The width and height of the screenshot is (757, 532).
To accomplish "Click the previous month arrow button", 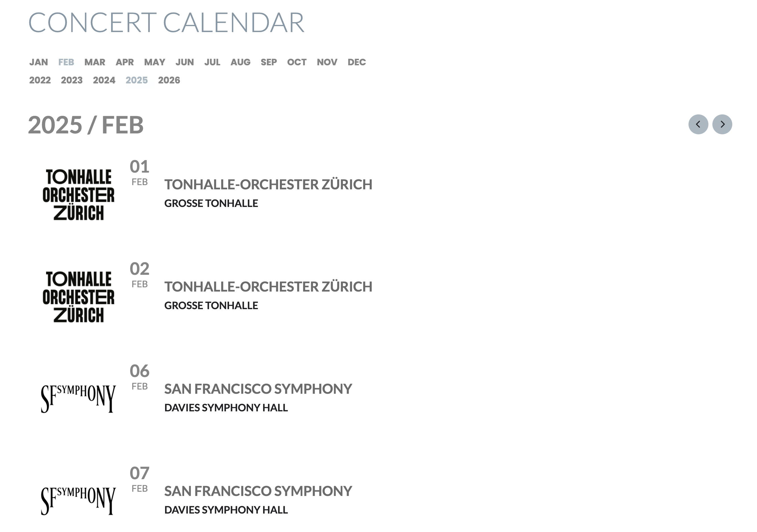I will pyautogui.click(x=698, y=124).
